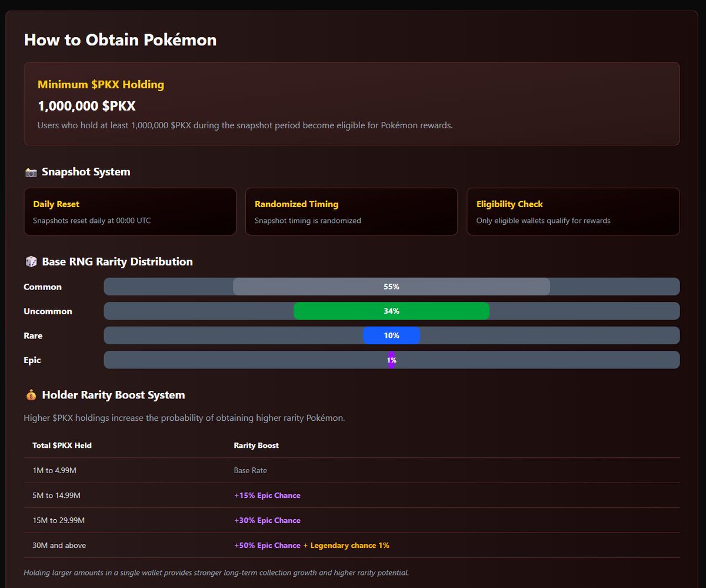Click the How to Obtain Pokémon heading

(120, 40)
